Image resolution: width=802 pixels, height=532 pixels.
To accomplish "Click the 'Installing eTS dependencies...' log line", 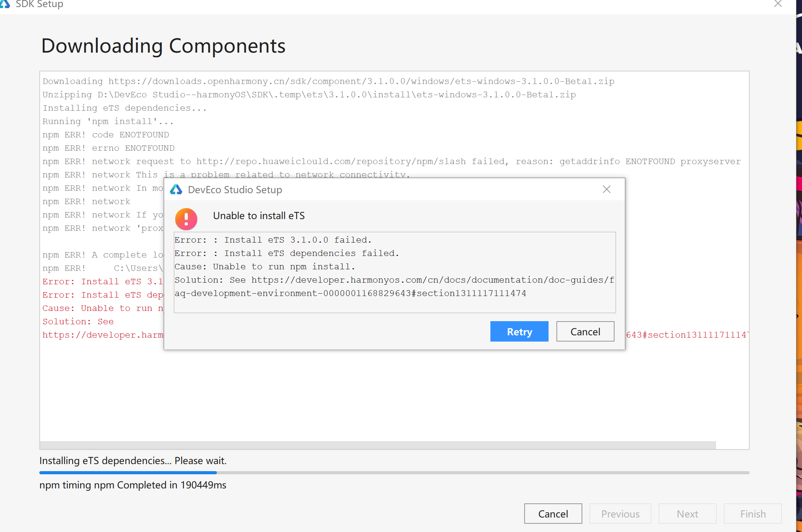I will pyautogui.click(x=125, y=108).
